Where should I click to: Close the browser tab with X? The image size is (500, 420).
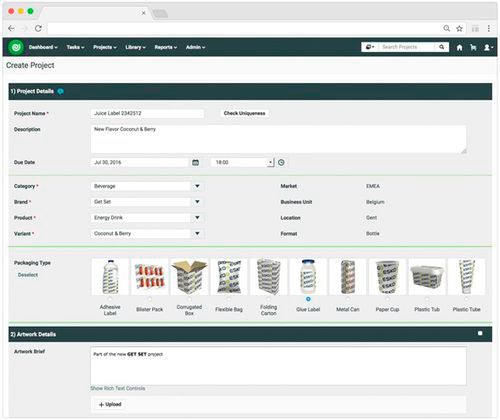tap(143, 13)
